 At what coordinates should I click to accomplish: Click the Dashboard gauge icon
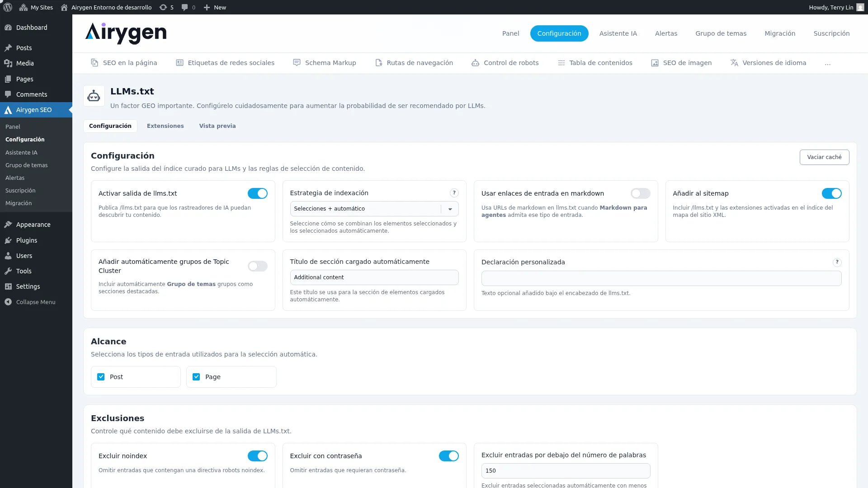[x=8, y=28]
